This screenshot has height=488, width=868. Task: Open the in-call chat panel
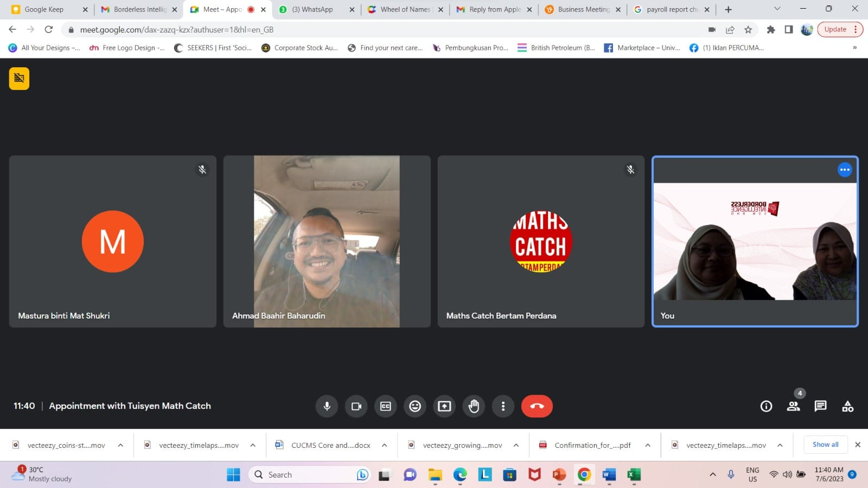[x=820, y=406]
